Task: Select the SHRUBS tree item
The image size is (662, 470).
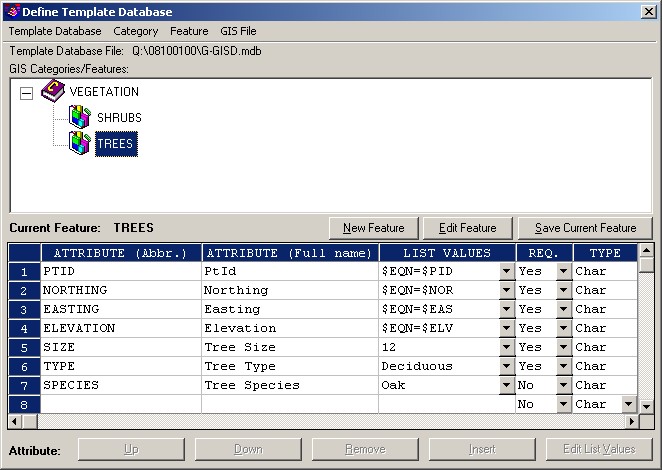Action: [x=119, y=117]
